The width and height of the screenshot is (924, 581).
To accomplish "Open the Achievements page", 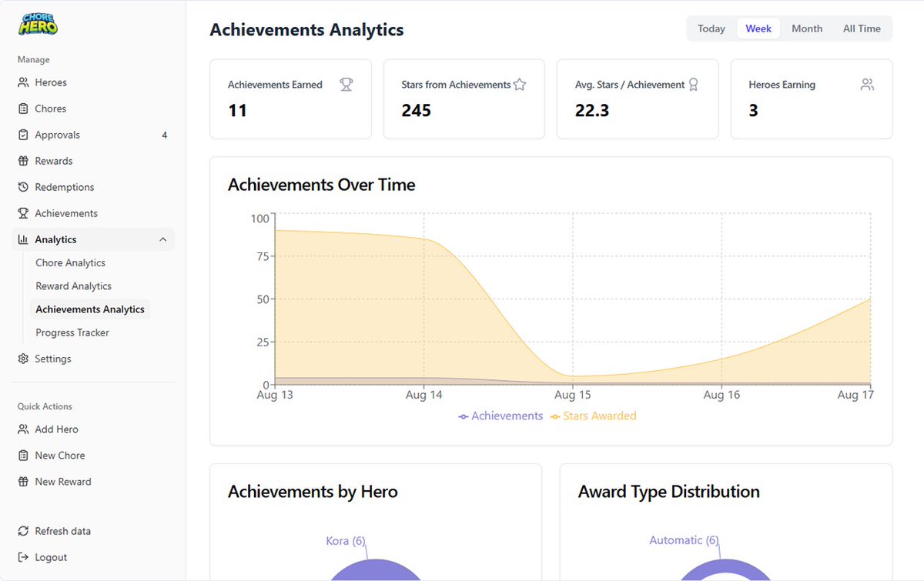I will click(92, 213).
